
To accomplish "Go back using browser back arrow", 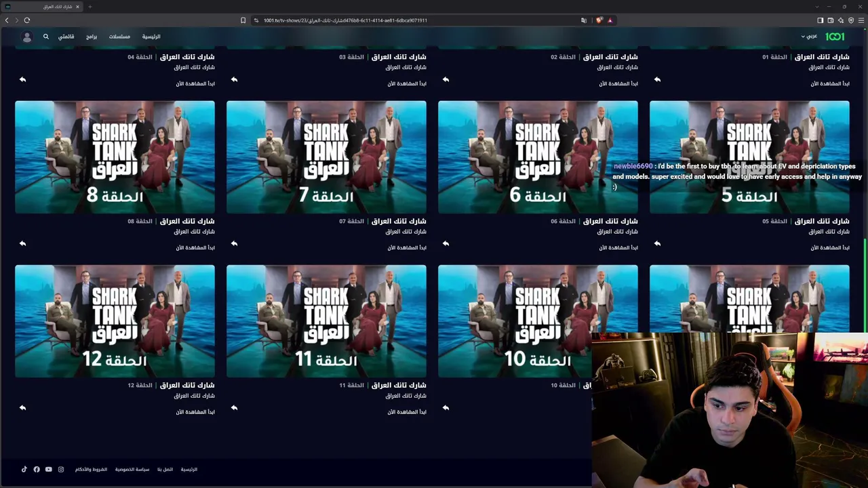I will [x=7, y=20].
